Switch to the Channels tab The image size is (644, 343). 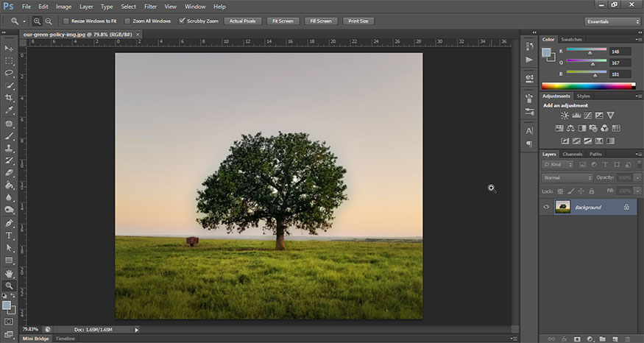[573, 154]
